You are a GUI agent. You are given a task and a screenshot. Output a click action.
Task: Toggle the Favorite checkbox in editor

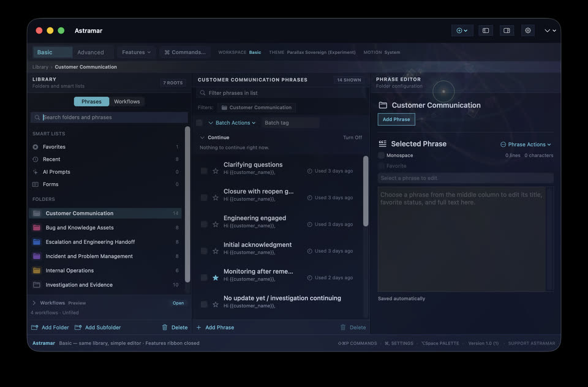pos(382,166)
